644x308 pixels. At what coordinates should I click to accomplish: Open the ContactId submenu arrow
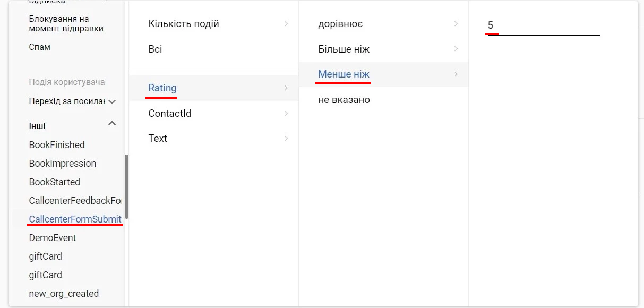pos(286,114)
